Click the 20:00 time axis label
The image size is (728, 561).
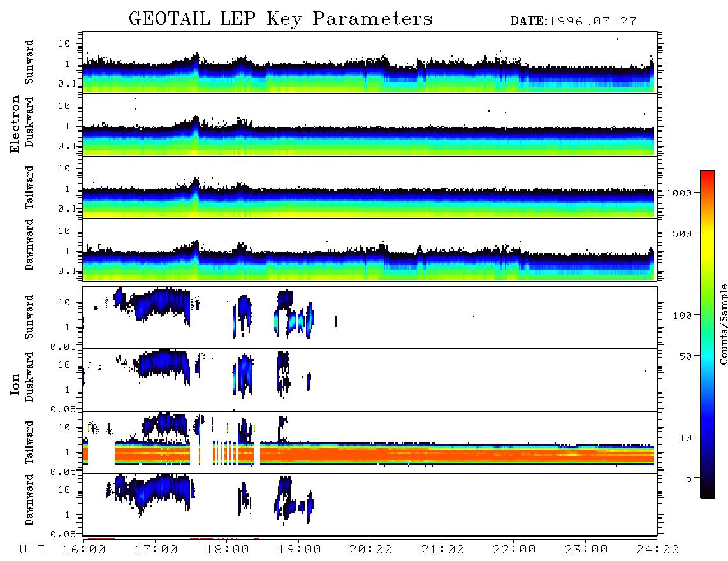point(372,550)
